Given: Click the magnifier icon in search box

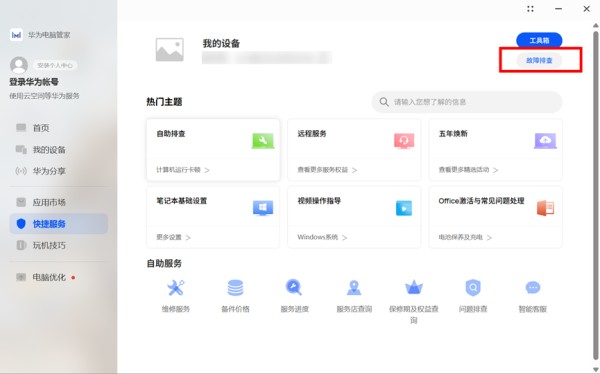Looking at the screenshot, I should [384, 102].
